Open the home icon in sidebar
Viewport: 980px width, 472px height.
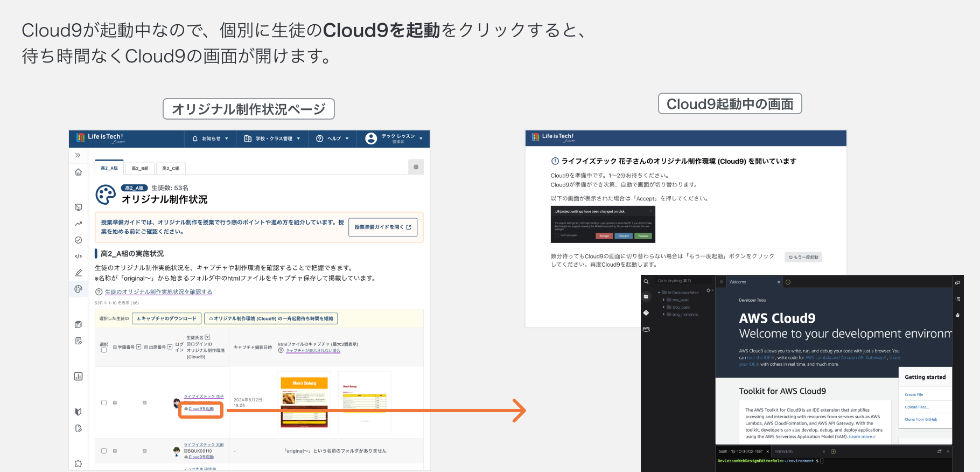pyautogui.click(x=78, y=172)
